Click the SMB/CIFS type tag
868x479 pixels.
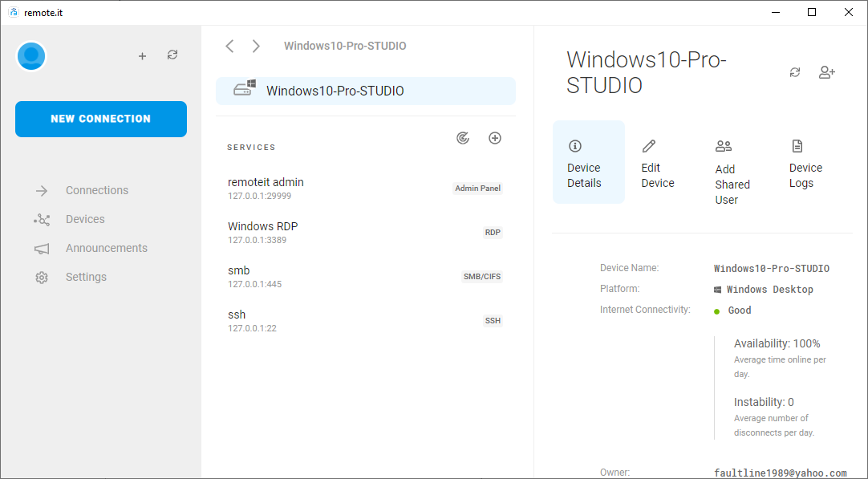click(482, 276)
